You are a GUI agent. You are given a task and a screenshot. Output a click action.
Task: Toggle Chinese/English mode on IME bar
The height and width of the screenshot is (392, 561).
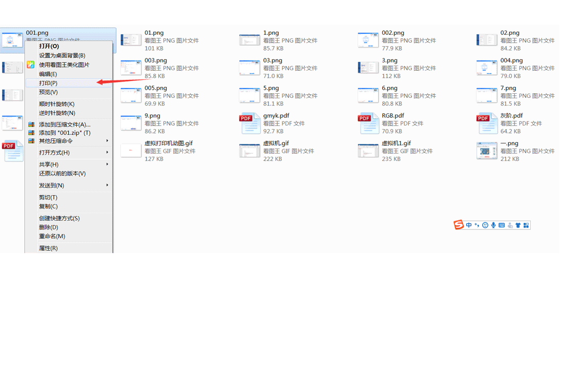tap(469, 225)
